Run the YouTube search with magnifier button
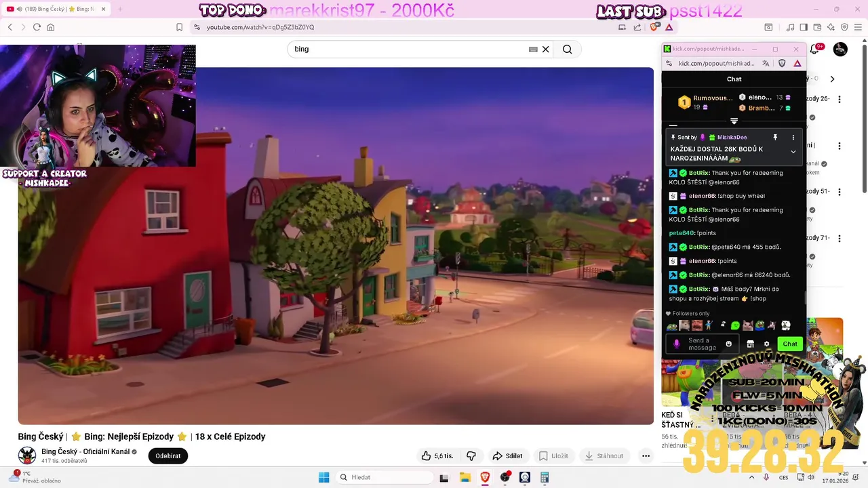This screenshot has height=488, width=868. click(x=568, y=49)
